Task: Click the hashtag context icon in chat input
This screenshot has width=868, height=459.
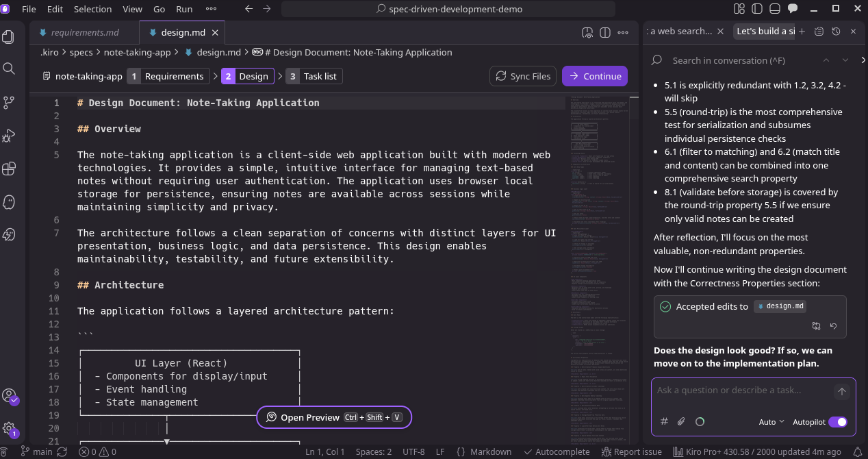Action: [x=663, y=421]
